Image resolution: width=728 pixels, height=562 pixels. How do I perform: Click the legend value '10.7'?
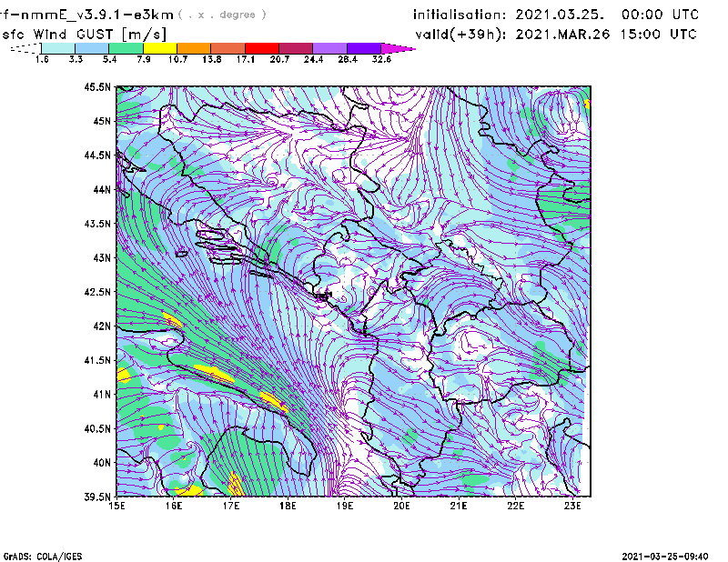177,59
